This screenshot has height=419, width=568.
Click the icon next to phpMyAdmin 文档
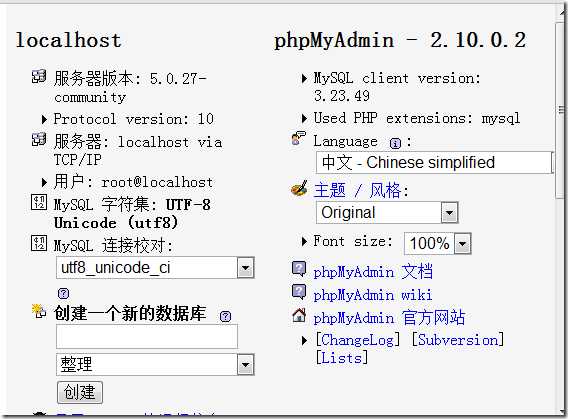pos(299,269)
